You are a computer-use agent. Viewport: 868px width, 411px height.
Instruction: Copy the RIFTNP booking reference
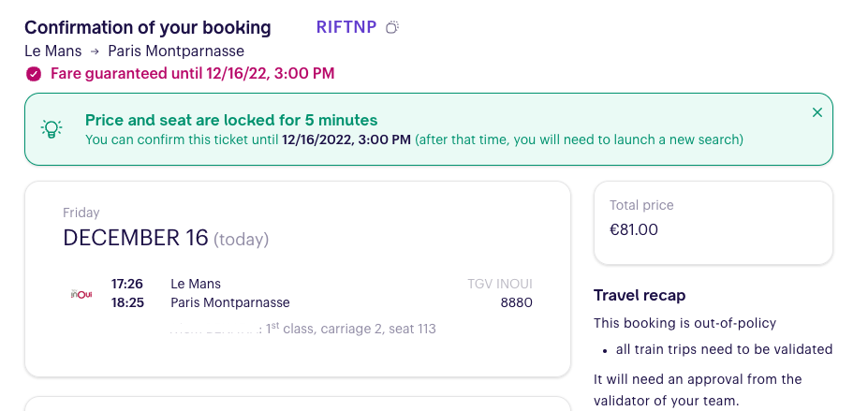click(x=393, y=27)
